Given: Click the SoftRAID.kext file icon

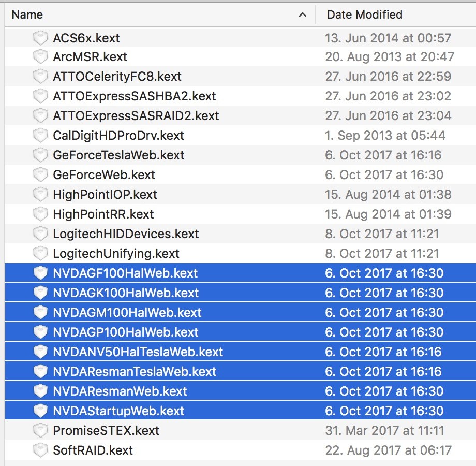Looking at the screenshot, I should click(40, 450).
